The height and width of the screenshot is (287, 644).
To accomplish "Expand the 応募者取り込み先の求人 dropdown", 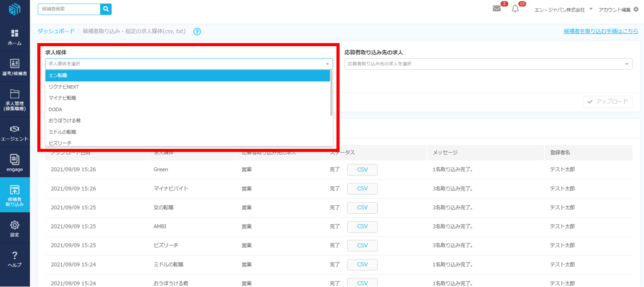I will 488,64.
